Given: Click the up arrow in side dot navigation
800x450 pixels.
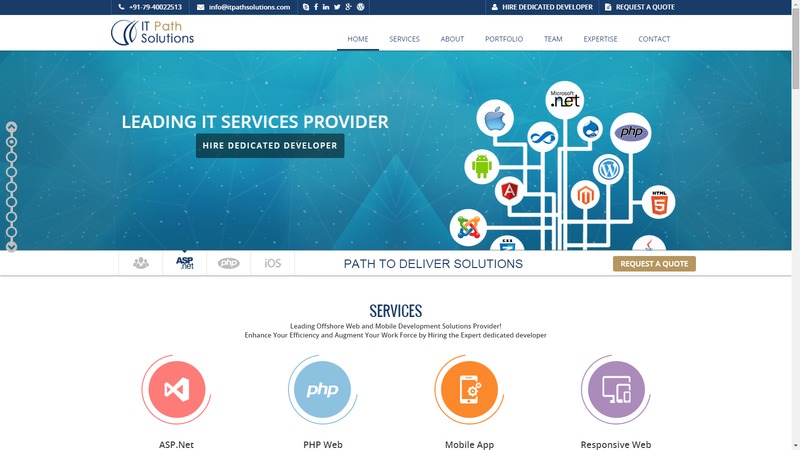Looking at the screenshot, I should tap(11, 127).
